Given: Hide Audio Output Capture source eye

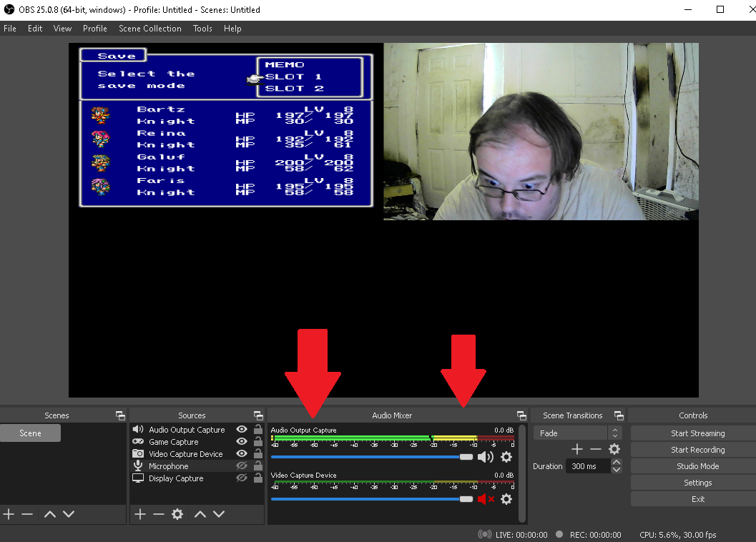Looking at the screenshot, I should 242,429.
